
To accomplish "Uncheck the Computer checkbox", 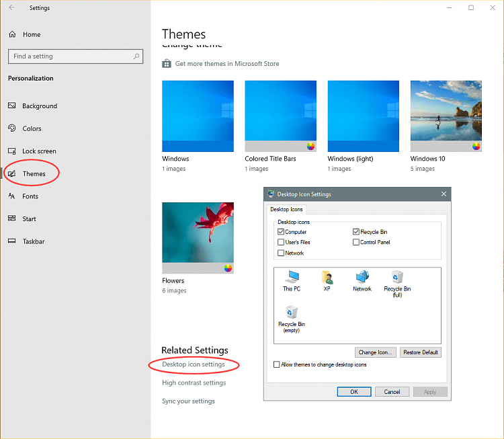I will [281, 231].
